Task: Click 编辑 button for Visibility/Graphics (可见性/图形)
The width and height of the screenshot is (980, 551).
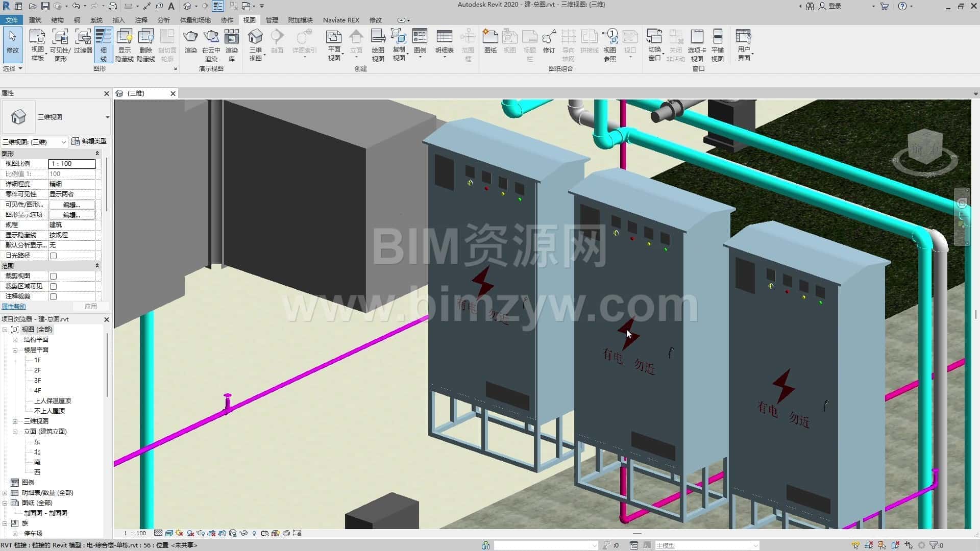Action: 71,205
